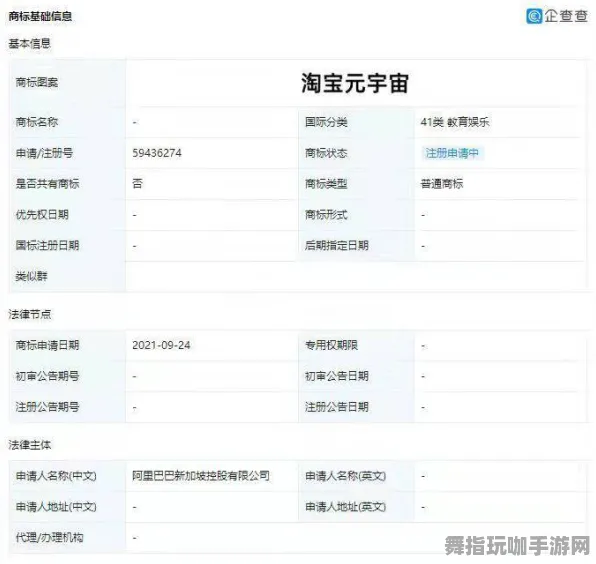Click the 类似群 label

[32, 276]
